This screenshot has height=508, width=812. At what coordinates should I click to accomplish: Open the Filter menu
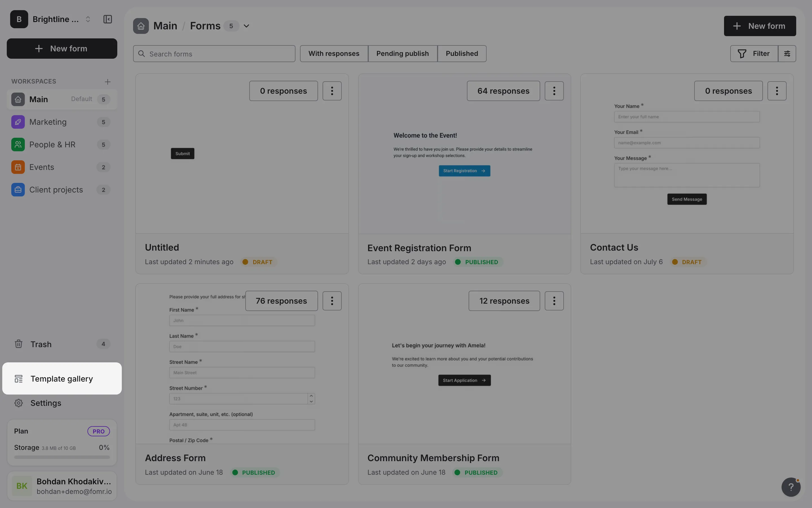(x=754, y=54)
